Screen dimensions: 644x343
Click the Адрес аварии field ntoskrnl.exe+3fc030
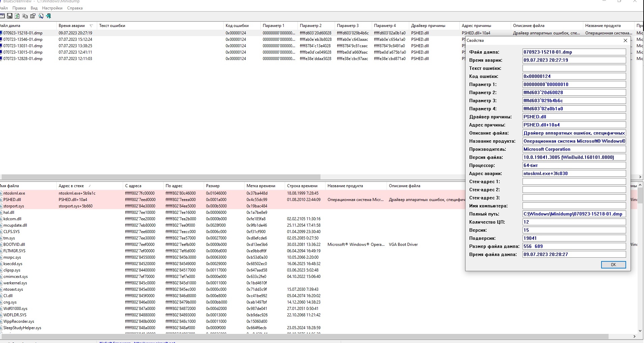tap(574, 173)
